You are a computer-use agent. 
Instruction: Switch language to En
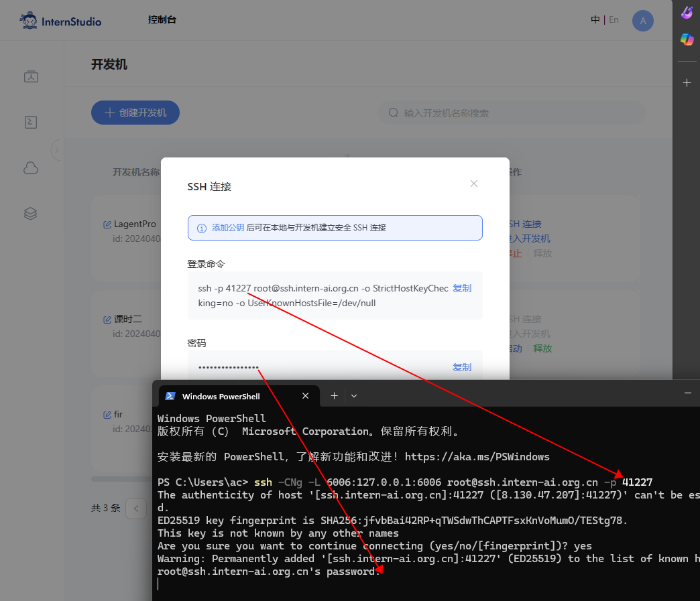pyautogui.click(x=614, y=19)
